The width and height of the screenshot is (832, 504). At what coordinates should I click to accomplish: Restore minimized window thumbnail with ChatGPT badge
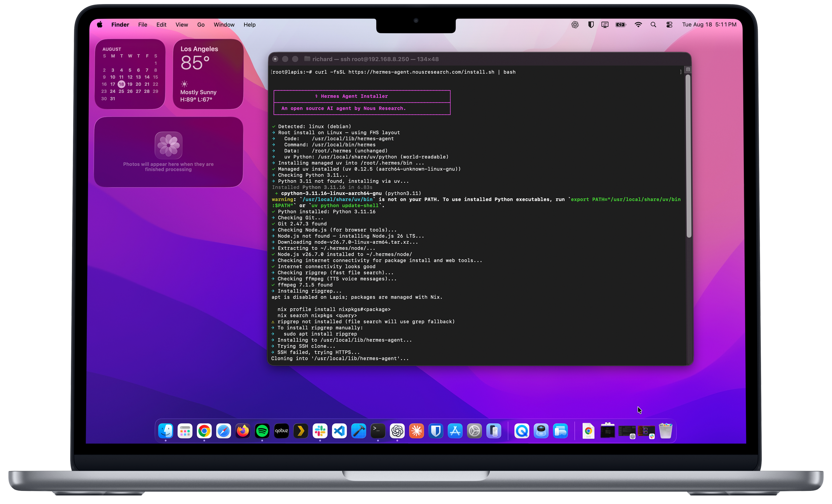click(x=627, y=431)
